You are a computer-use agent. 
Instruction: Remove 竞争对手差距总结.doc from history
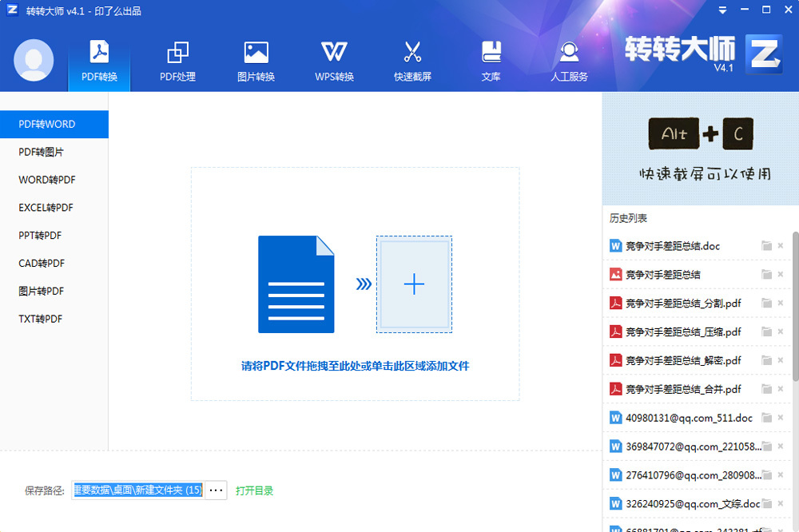pos(780,245)
